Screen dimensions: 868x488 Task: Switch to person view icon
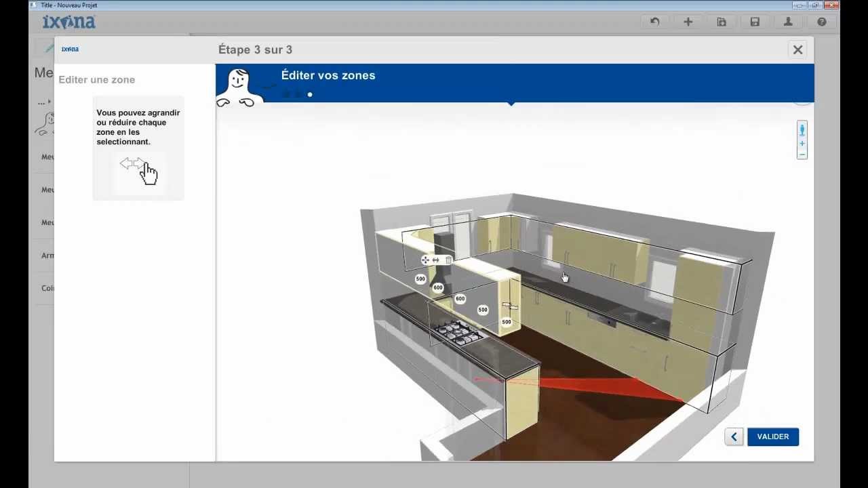point(802,129)
